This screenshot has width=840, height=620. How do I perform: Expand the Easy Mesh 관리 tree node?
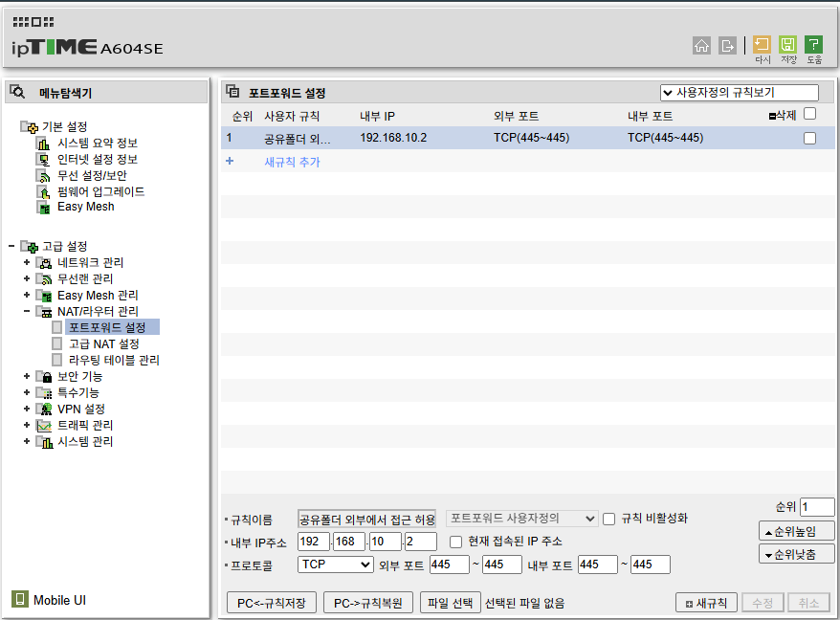[26, 296]
